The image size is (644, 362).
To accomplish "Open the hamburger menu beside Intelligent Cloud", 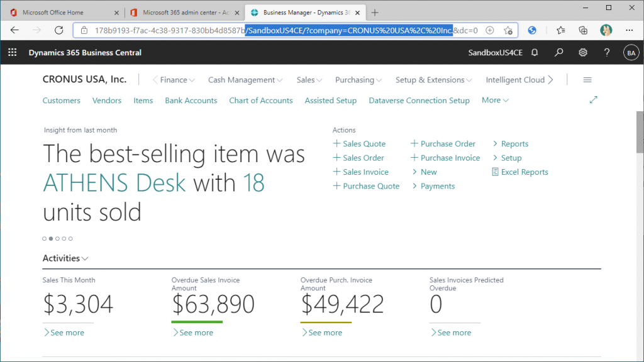I will tap(587, 80).
